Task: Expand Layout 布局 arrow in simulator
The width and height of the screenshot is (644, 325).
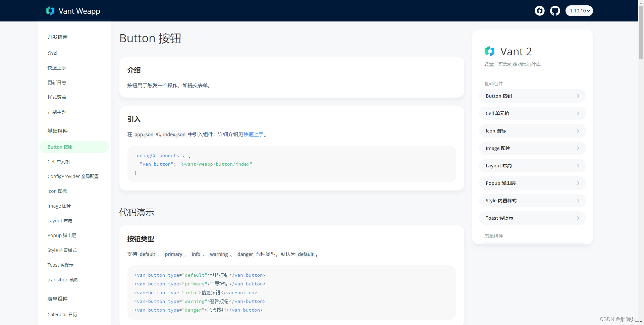Action: 578,166
